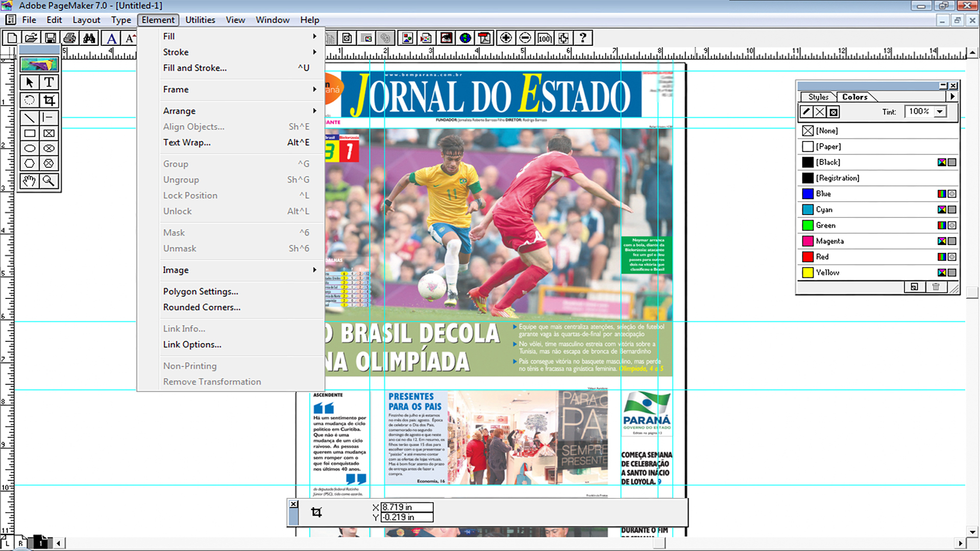Click the X position field in control palette
This screenshot has width=980, height=551.
[407, 507]
